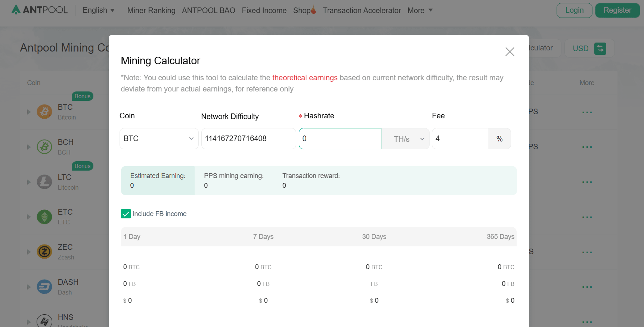This screenshot has width=644, height=327.
Task: Click the 365 Days column header
Action: tap(501, 237)
